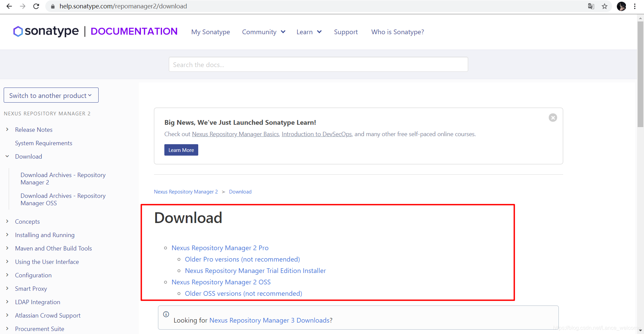This screenshot has height=334, width=644.
Task: Open Nexus Repository Manager Basics course link
Action: tap(235, 134)
